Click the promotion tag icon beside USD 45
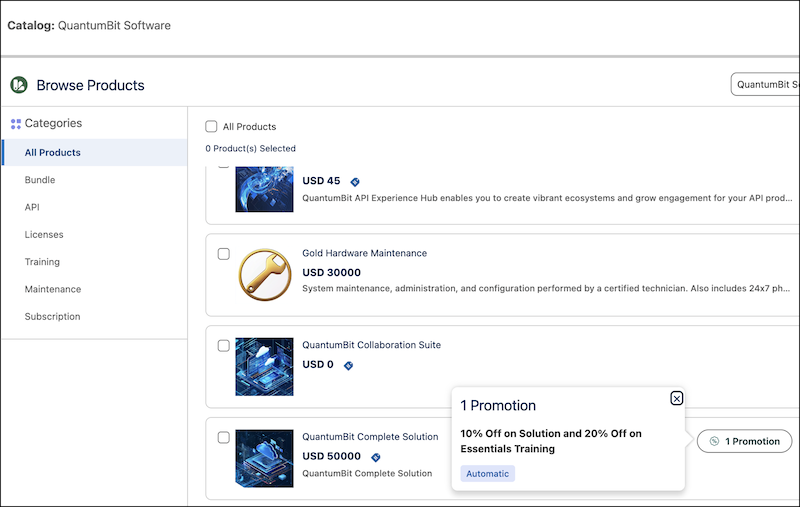The height and width of the screenshot is (507, 800). coord(355,182)
